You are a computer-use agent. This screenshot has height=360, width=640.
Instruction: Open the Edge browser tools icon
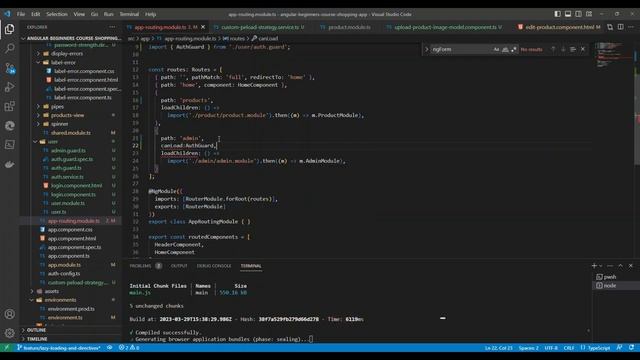[9, 125]
